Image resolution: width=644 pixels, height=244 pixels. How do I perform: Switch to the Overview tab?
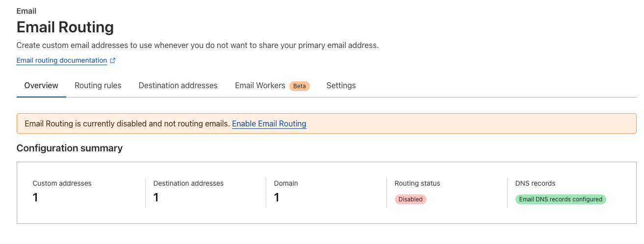[41, 85]
